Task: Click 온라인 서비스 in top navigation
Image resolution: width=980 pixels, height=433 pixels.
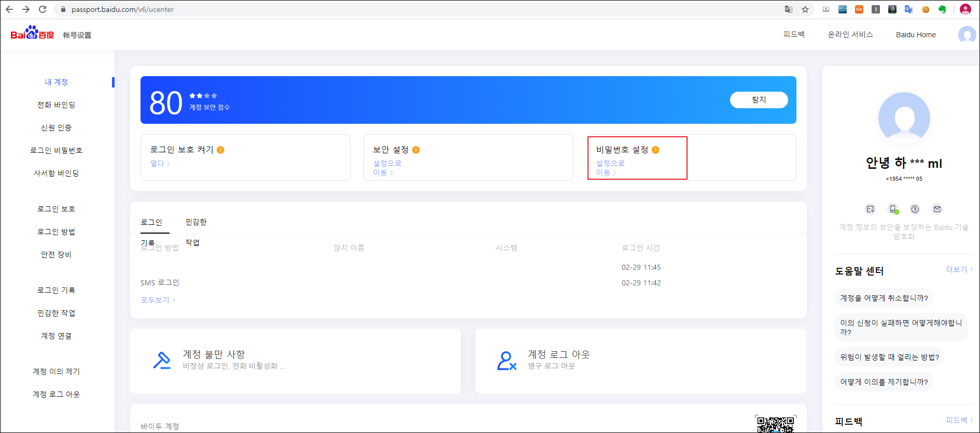Action: [850, 35]
